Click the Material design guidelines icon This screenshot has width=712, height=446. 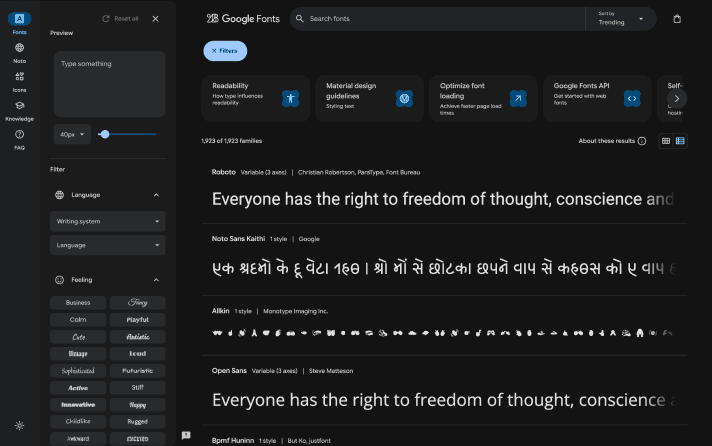404,98
